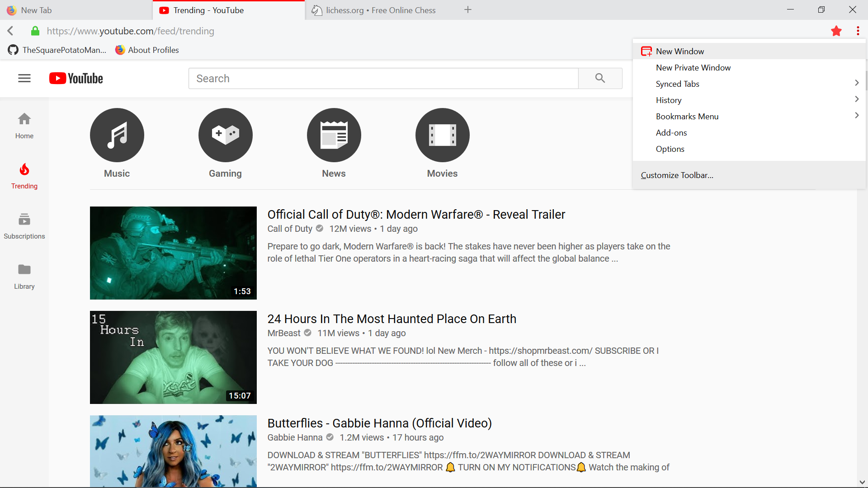Click the YouTube logo
The width and height of the screenshot is (868, 488).
[x=76, y=78]
